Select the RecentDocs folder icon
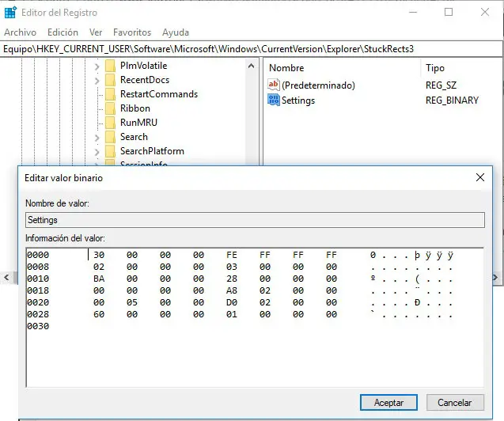Viewport: 504px width, 421px height. [110, 80]
